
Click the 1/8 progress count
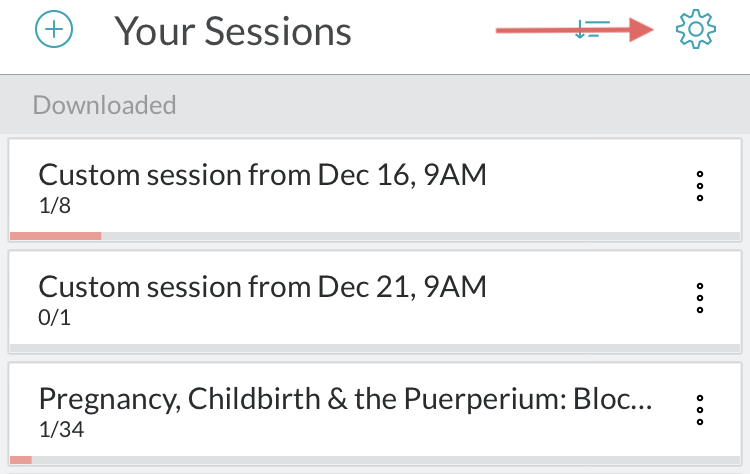click(55, 206)
